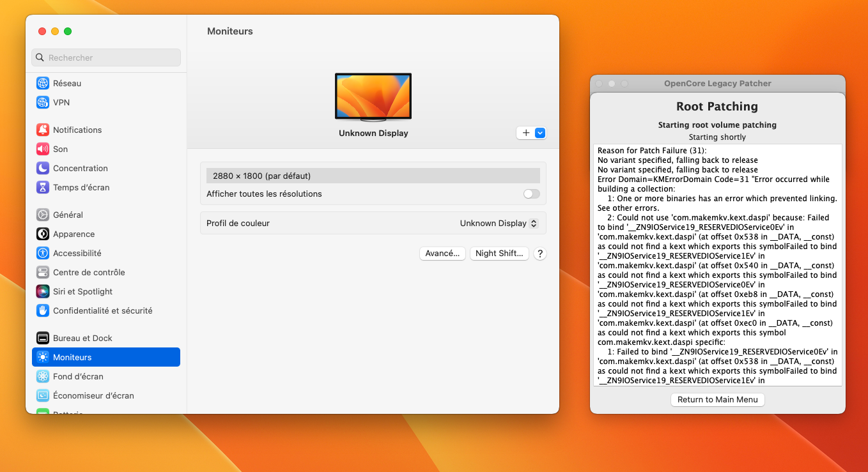Click the yellow minimize button of Settings window
The width and height of the screenshot is (868, 472).
point(55,31)
